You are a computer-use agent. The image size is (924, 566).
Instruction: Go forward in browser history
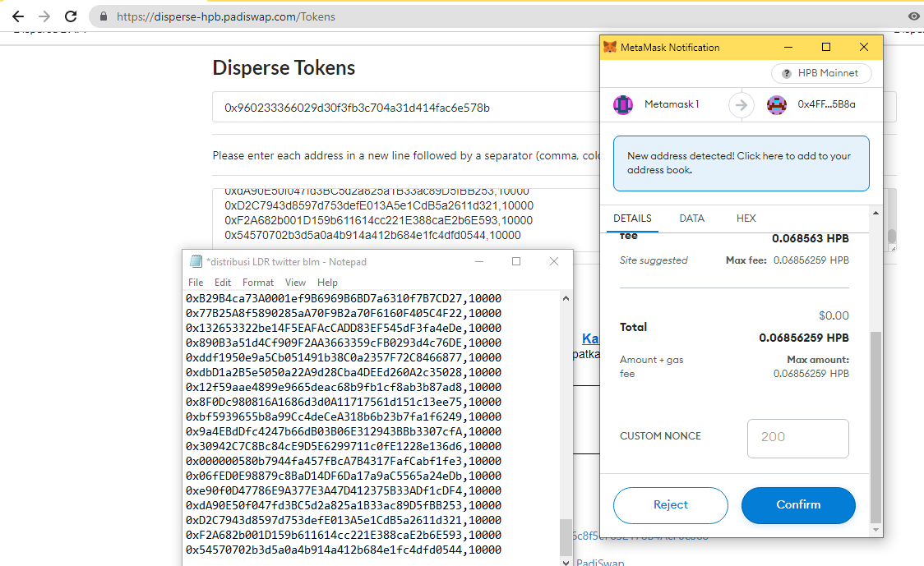coord(44,16)
